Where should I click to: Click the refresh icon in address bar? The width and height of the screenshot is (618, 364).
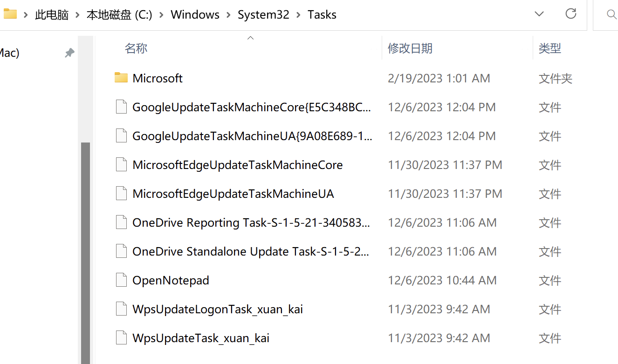(x=570, y=13)
